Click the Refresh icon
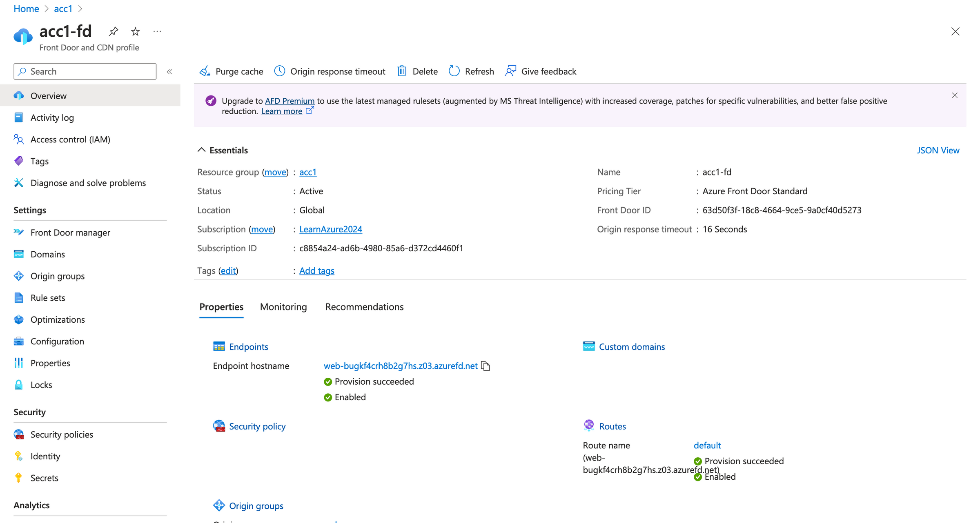The height and width of the screenshot is (523, 980). click(x=454, y=71)
